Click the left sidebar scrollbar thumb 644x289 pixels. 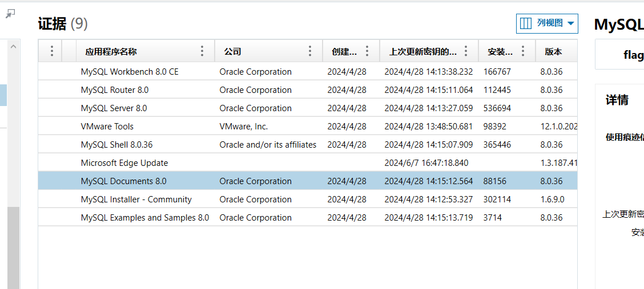[14, 247]
